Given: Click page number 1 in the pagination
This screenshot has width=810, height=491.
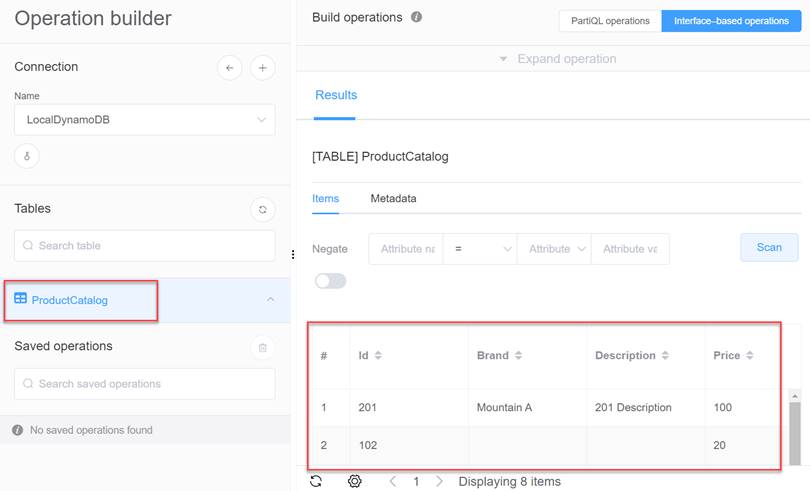Looking at the screenshot, I should (x=416, y=482).
